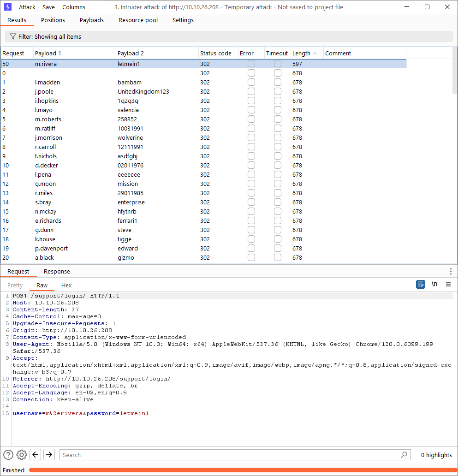Sort by Comment column header
The width and height of the screenshot is (458, 476).
(x=365, y=54)
